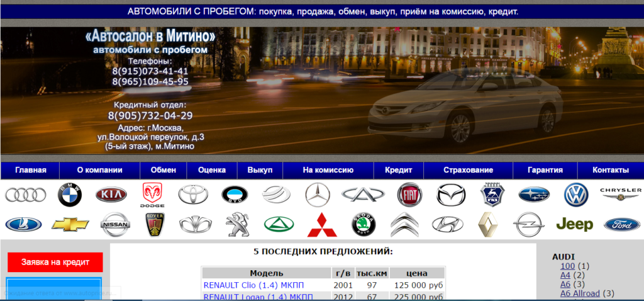This screenshot has width=644, height=301.
Task: Click the цена column header
Action: point(417,273)
